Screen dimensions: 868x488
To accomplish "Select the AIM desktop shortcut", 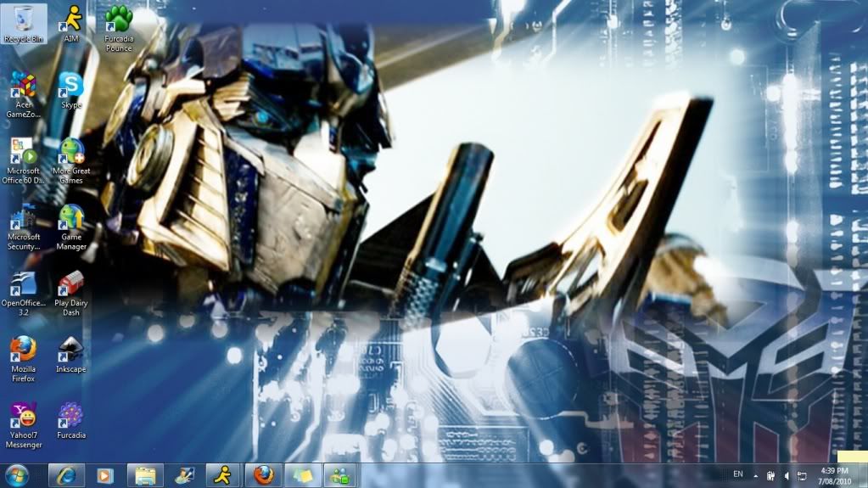I will [x=71, y=20].
